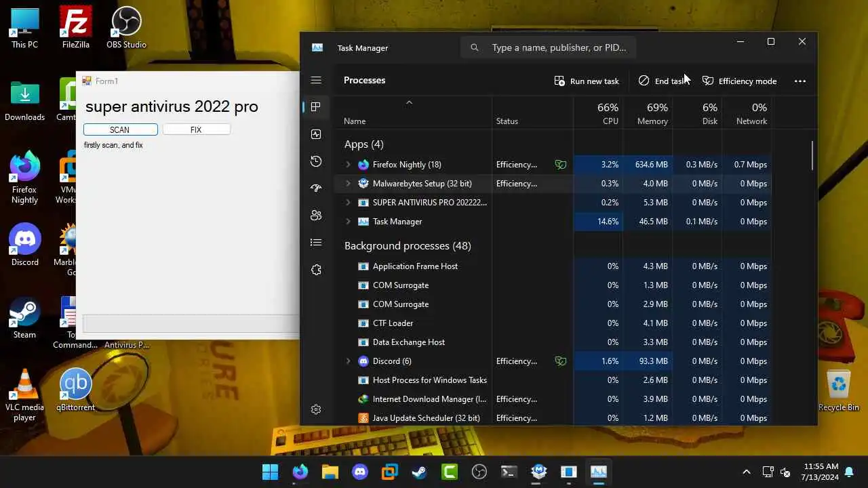Screen dimensions: 868x488
Task: Open Details page icon in sidebar
Action: 316,243
